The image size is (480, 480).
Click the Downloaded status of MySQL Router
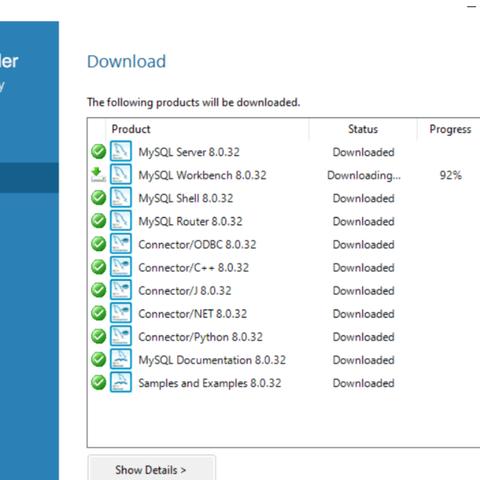coord(364,221)
